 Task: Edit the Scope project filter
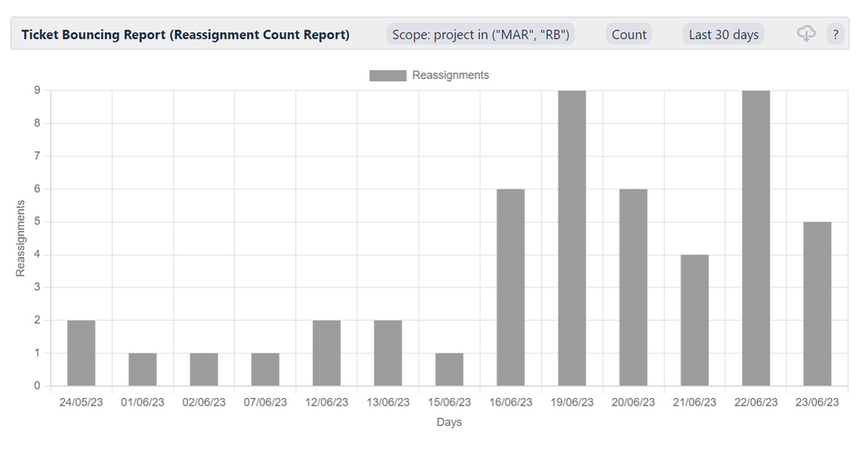click(480, 34)
